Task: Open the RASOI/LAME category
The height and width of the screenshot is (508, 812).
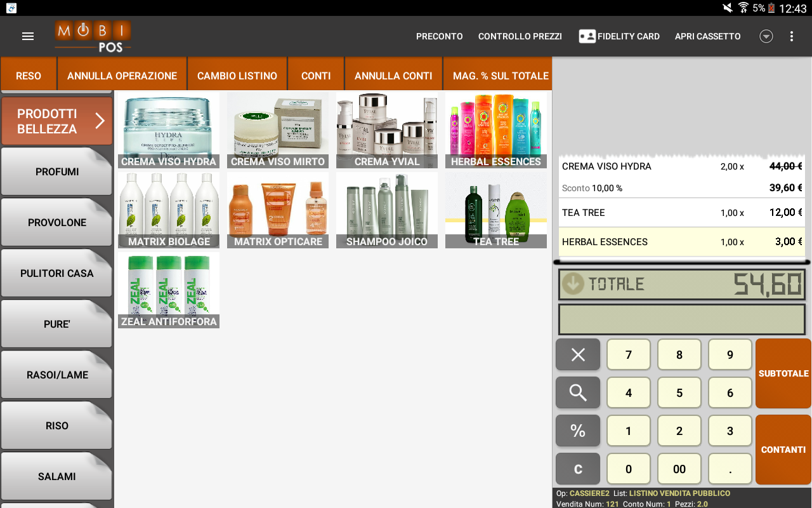Action: point(56,375)
